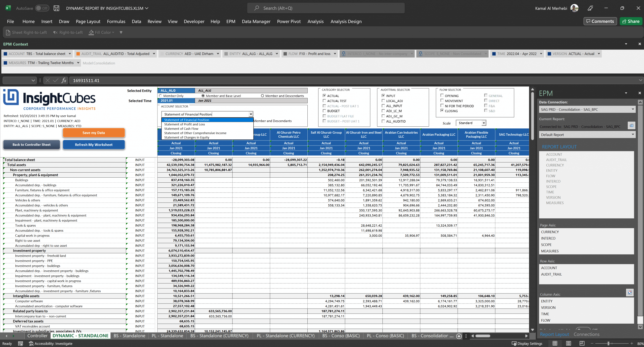Viewport: 644px width, 347px height.
Task: Switch to the Data Manager ribbon tab
Action: pos(256,21)
